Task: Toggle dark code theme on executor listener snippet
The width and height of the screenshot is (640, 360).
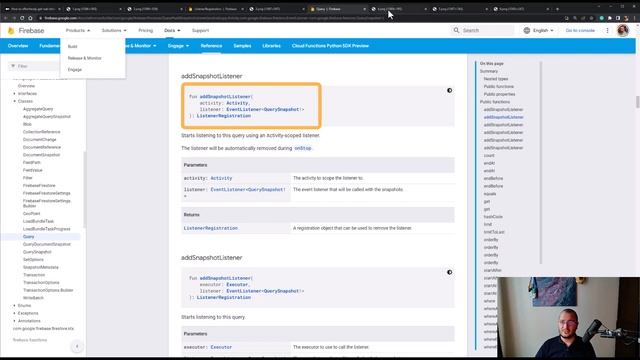Action: [x=449, y=272]
